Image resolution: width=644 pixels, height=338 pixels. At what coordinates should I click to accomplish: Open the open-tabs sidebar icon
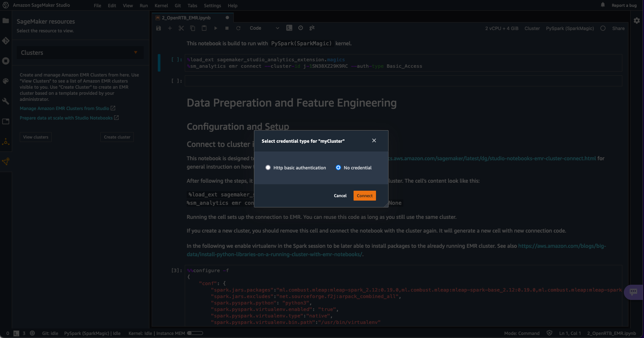pos(6,121)
